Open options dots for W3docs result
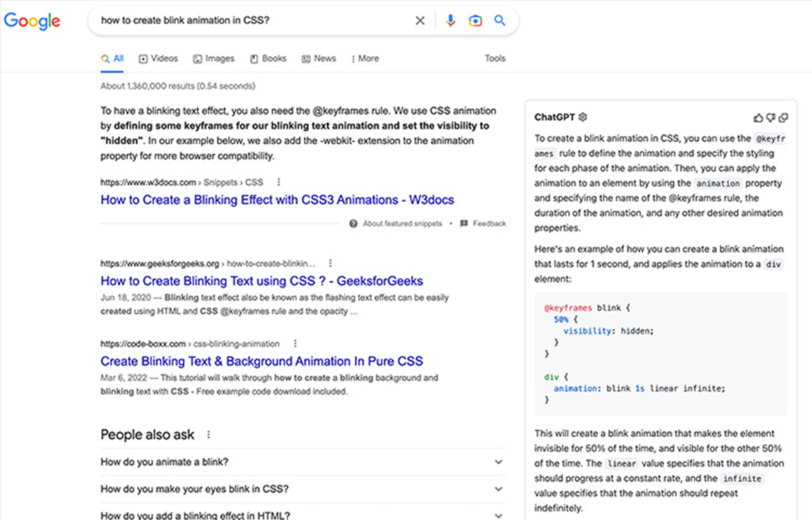Image resolution: width=812 pixels, height=520 pixels. [x=279, y=182]
